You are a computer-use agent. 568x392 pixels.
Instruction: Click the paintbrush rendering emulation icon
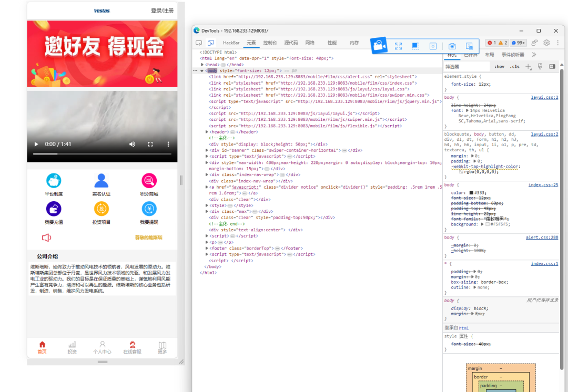[x=540, y=67]
